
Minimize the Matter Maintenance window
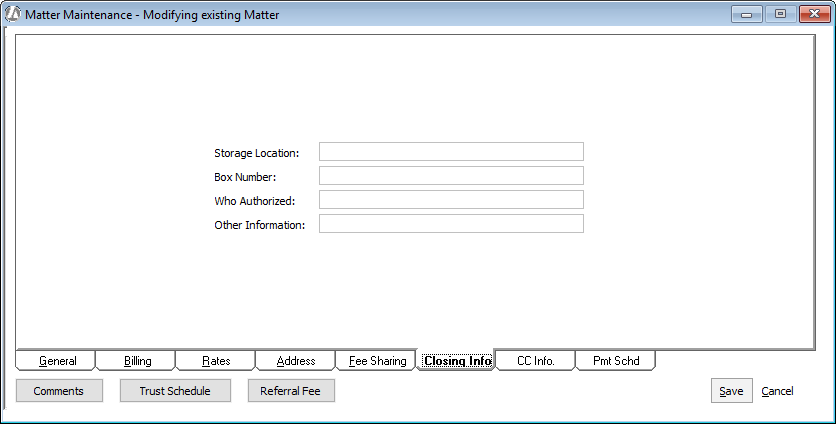746,14
